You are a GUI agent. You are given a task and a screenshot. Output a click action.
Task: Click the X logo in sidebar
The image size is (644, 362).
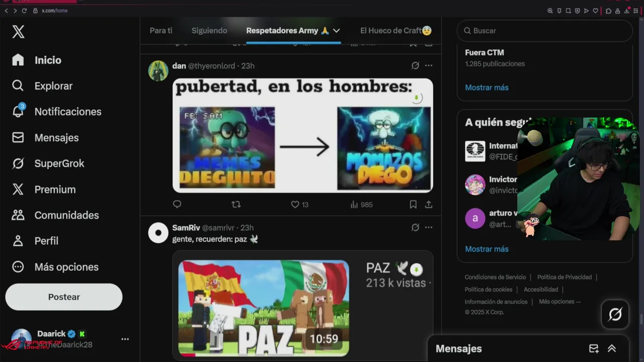pos(18,32)
